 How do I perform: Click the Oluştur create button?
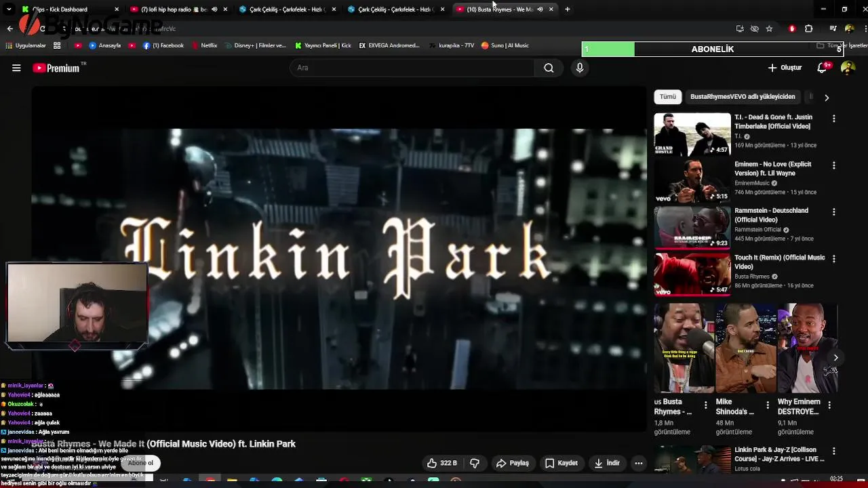pyautogui.click(x=785, y=68)
